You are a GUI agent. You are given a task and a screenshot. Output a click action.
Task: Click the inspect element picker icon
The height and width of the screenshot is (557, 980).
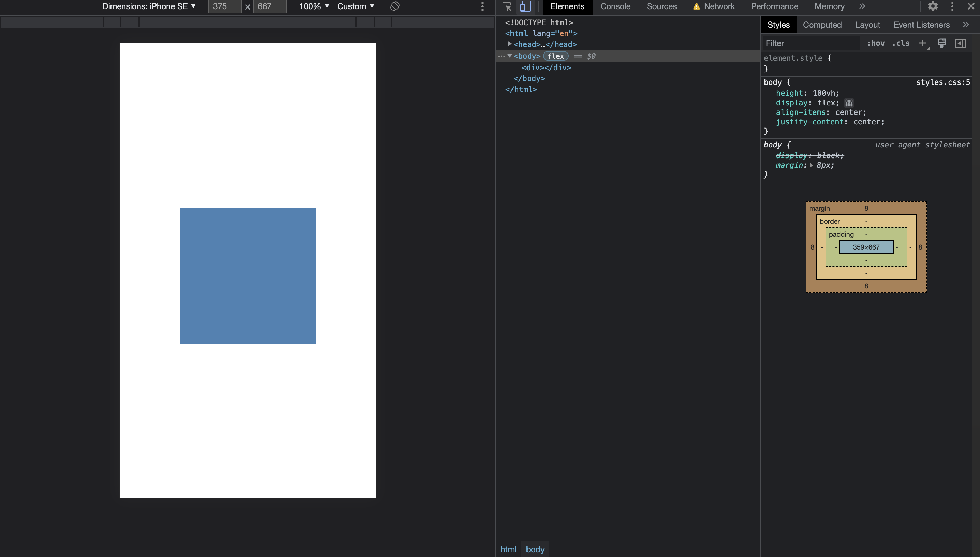(507, 6)
